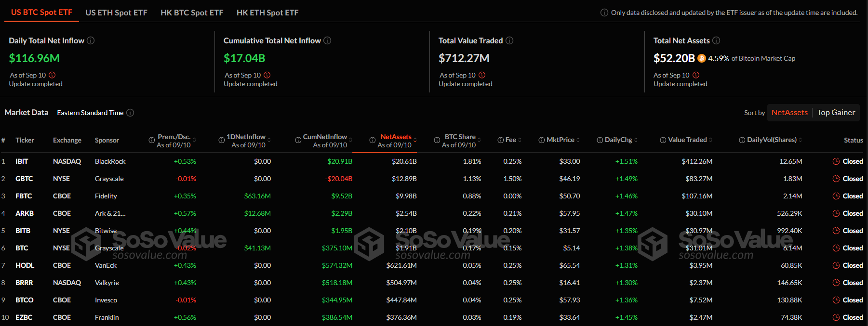Image resolution: width=868 pixels, height=326 pixels.
Task: Click Fidelity sponsor name
Action: click(x=106, y=196)
